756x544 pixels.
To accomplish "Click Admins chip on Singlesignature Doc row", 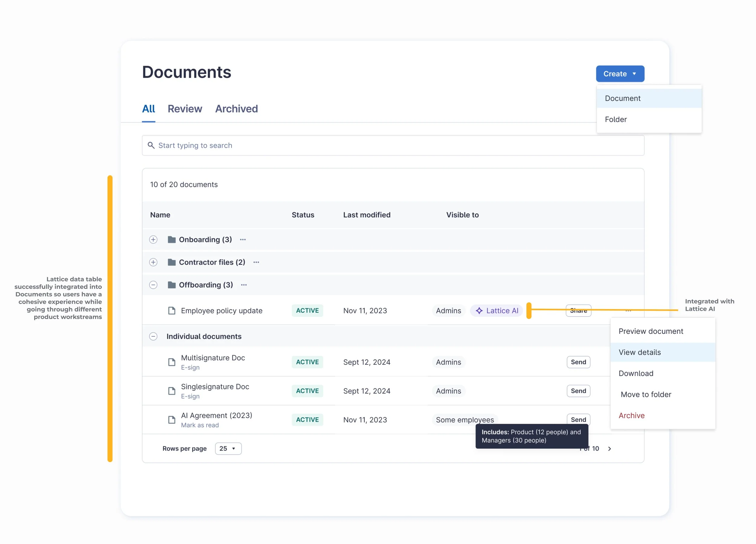I will [x=448, y=391].
